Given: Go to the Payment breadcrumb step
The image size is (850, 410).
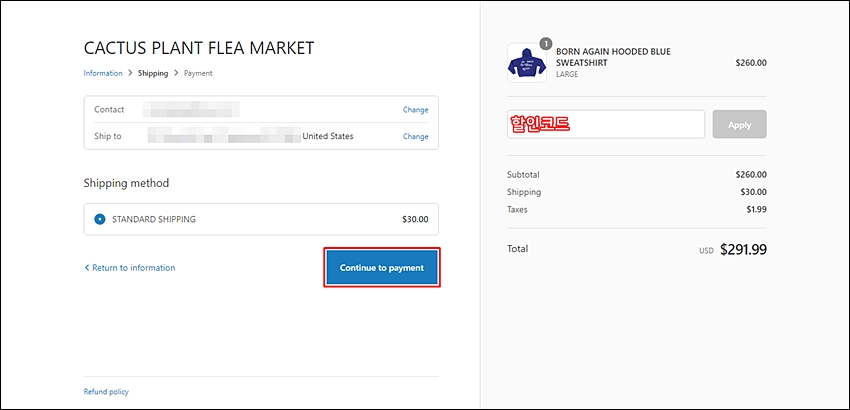Looking at the screenshot, I should pyautogui.click(x=198, y=73).
